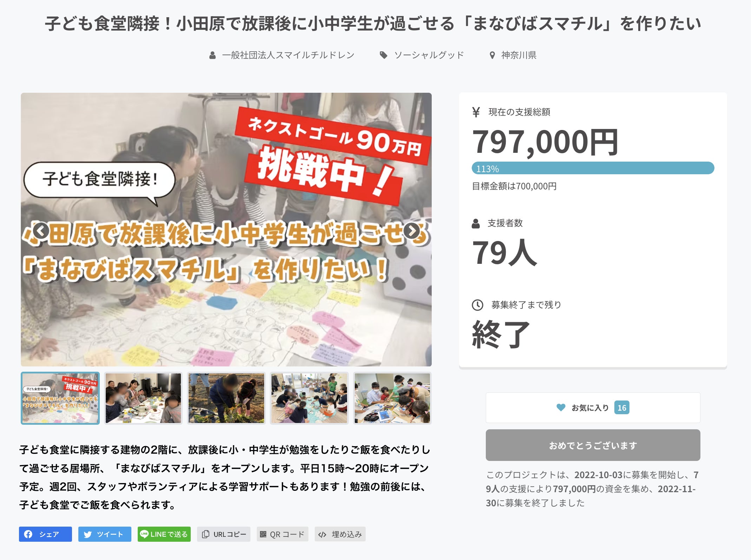The width and height of the screenshot is (751, 560).
Task: Click the URLコピー copy icon
Action: coord(206,534)
